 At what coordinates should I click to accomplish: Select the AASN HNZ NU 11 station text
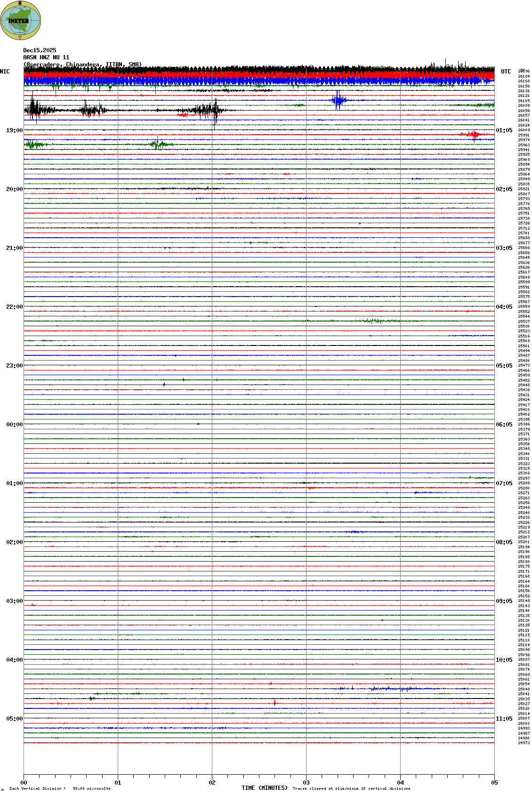click(46, 57)
